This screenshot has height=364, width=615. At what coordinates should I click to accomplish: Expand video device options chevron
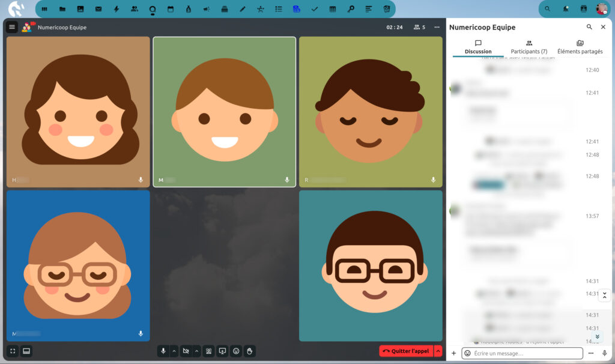pyautogui.click(x=197, y=351)
